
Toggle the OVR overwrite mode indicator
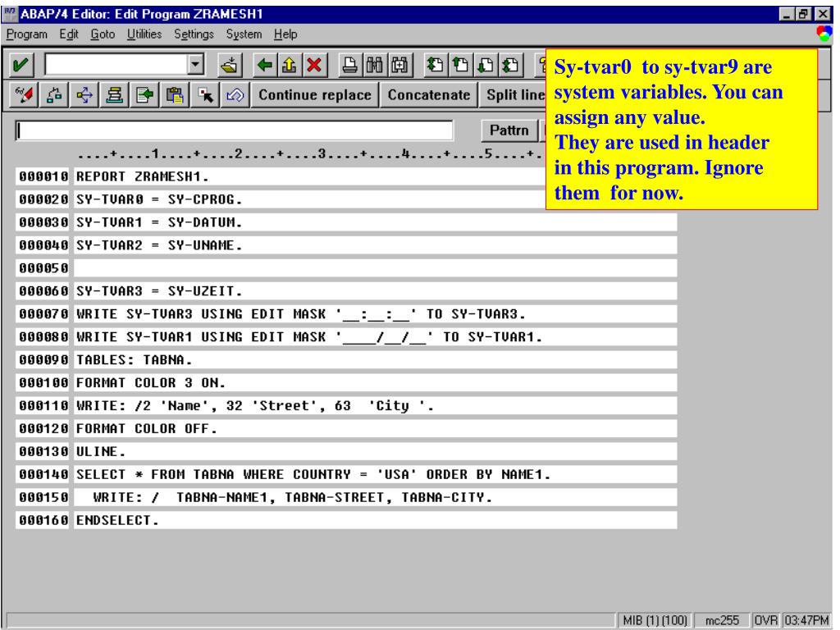point(765,620)
